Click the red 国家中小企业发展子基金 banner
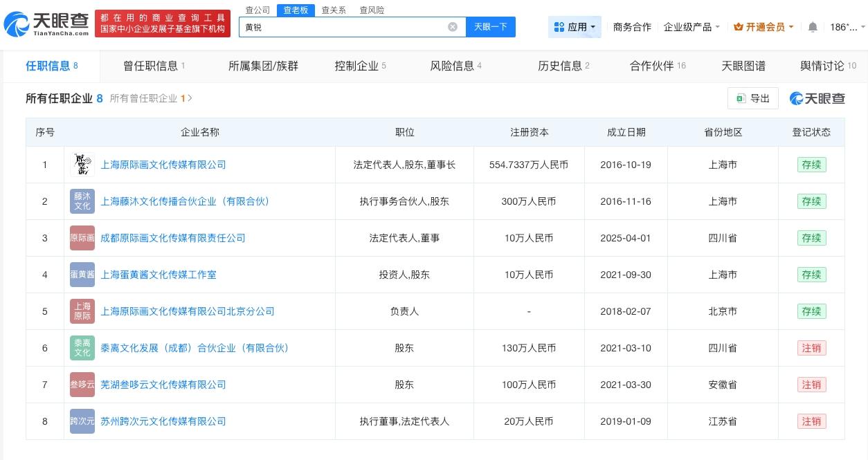 [163, 24]
